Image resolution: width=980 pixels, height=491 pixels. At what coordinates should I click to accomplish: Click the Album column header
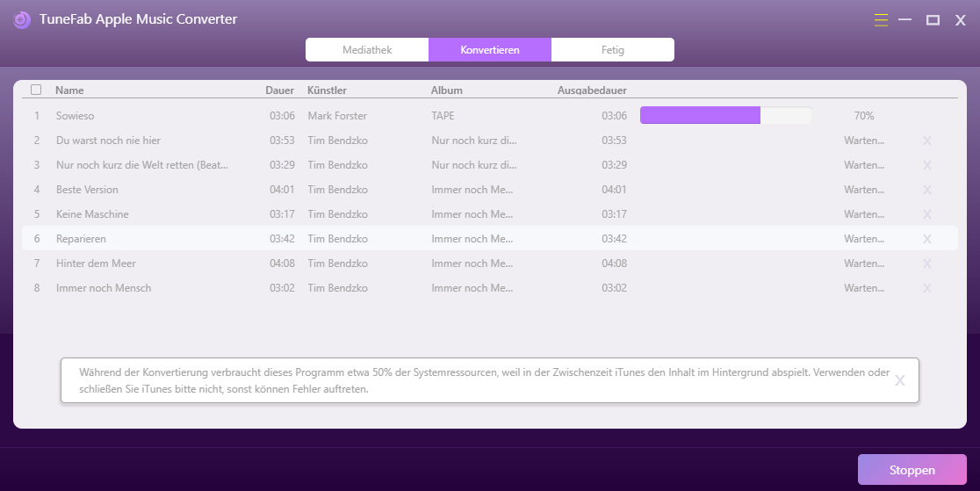[x=447, y=90]
